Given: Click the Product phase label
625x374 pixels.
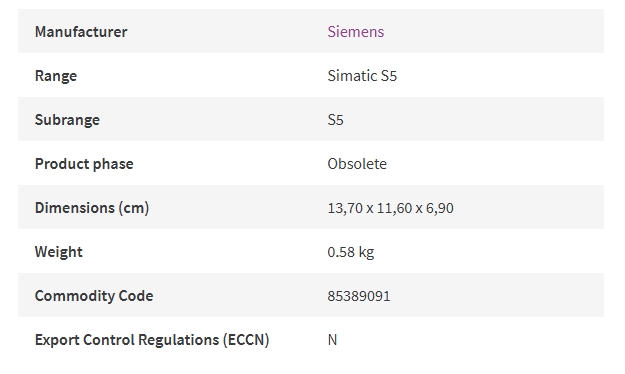Looking at the screenshot, I should [84, 164].
